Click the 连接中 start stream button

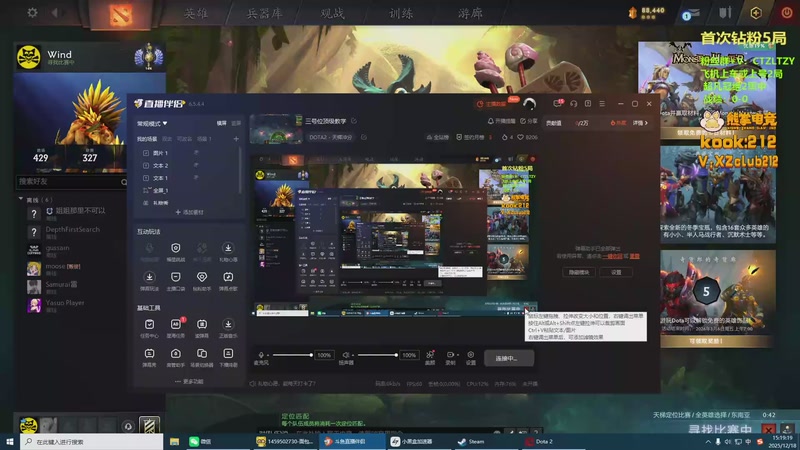509,358
